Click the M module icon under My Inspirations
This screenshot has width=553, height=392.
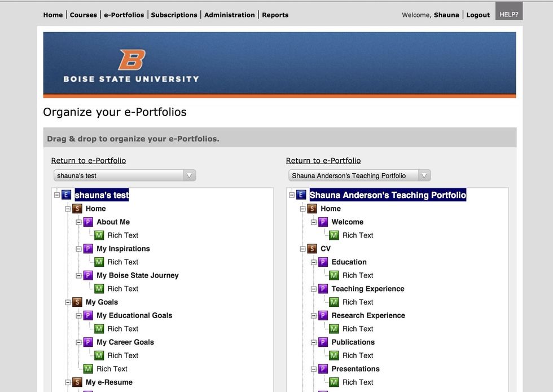click(x=99, y=262)
